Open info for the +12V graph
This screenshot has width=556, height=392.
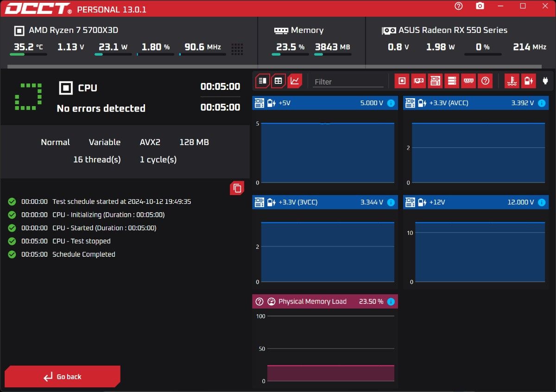(542, 202)
